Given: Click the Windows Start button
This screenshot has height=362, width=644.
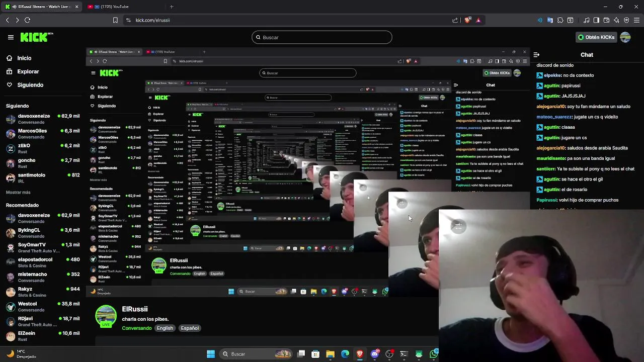Looking at the screenshot, I should (x=211, y=354).
